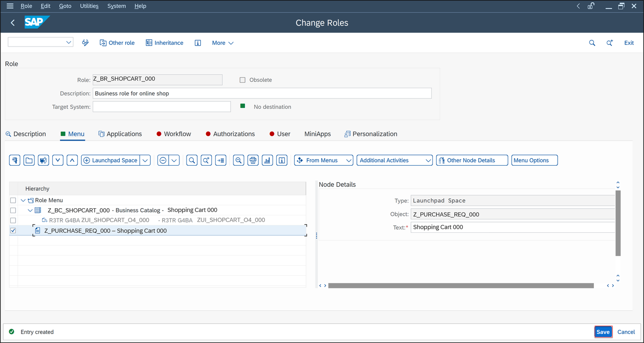Move node down with the down-arrow button
This screenshot has height=343, width=644.
[58, 160]
